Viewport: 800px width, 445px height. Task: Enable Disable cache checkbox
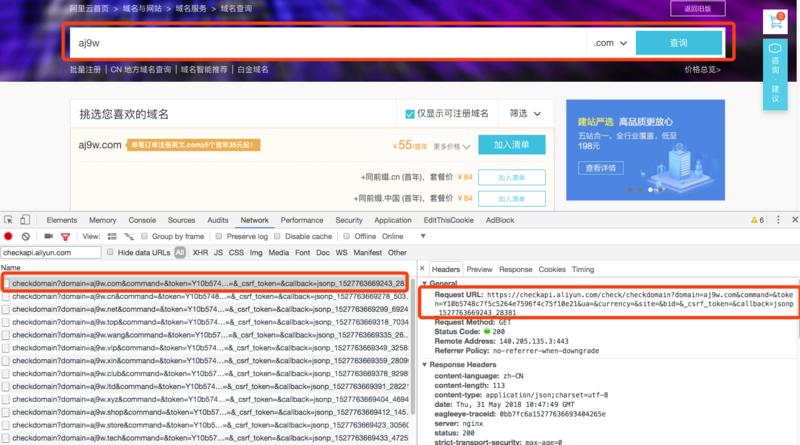point(277,236)
